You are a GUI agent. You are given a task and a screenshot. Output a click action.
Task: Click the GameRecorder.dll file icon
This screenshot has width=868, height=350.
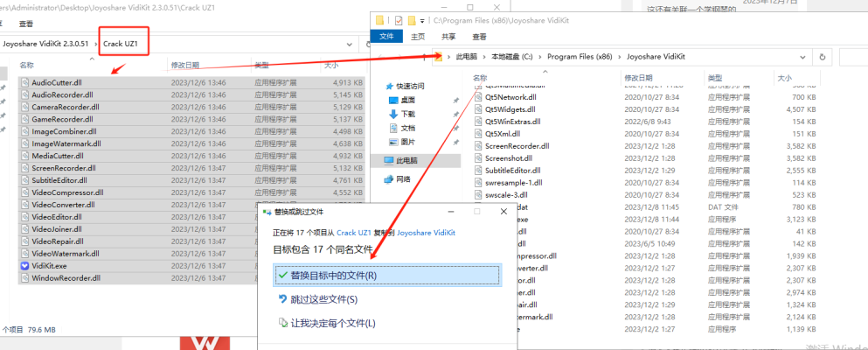click(x=24, y=119)
